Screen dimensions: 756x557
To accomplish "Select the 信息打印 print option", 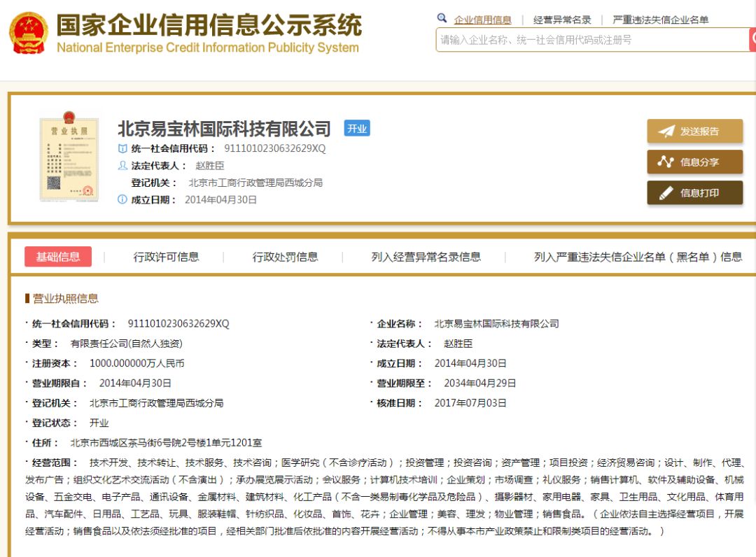I will [694, 192].
